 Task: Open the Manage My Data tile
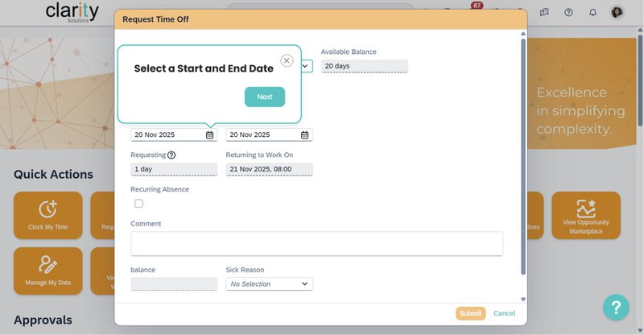(48, 271)
